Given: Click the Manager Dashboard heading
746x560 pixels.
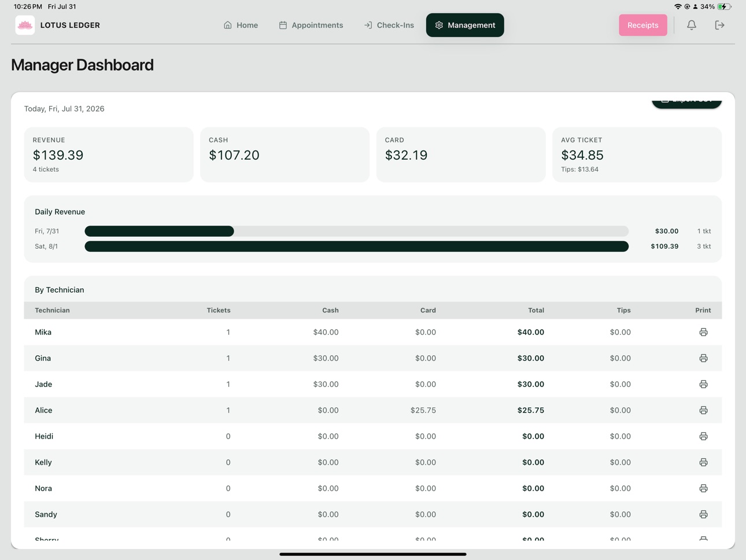Looking at the screenshot, I should (82, 65).
